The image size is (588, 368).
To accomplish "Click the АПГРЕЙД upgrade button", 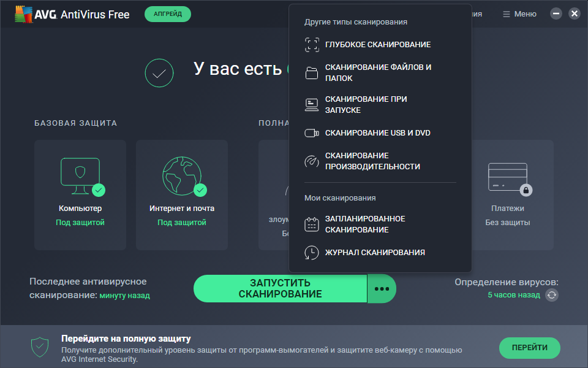I will click(168, 14).
